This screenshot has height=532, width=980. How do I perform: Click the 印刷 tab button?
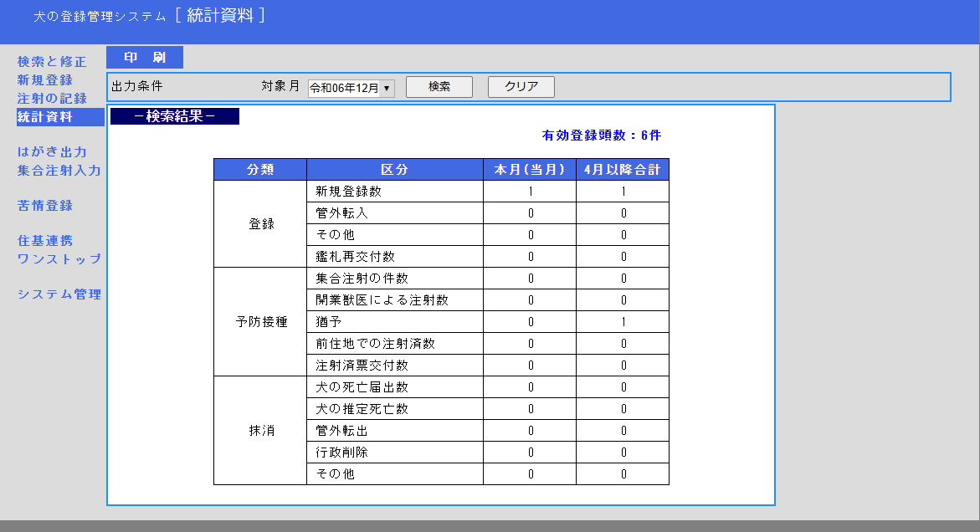[x=144, y=58]
